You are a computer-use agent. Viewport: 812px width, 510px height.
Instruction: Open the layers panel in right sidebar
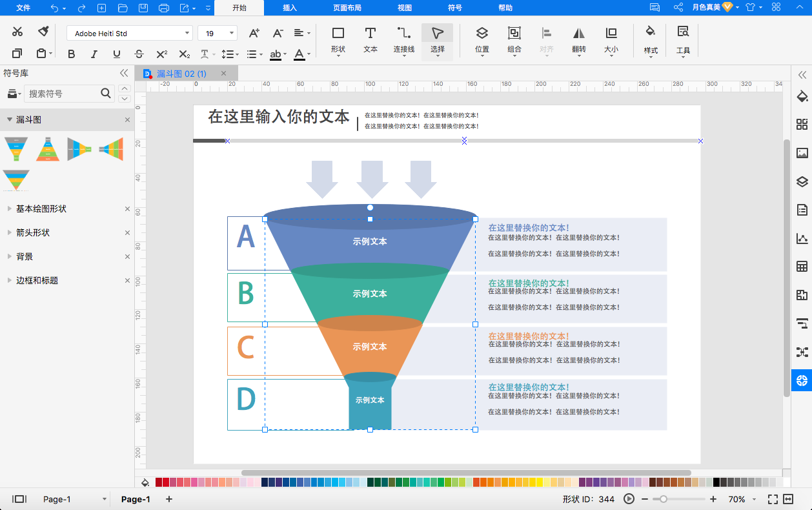pyautogui.click(x=802, y=181)
